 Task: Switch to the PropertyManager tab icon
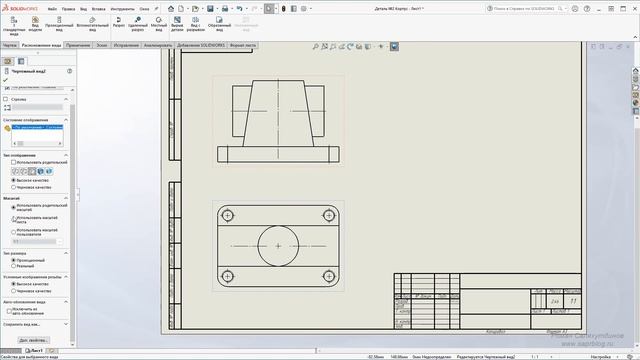21,61
